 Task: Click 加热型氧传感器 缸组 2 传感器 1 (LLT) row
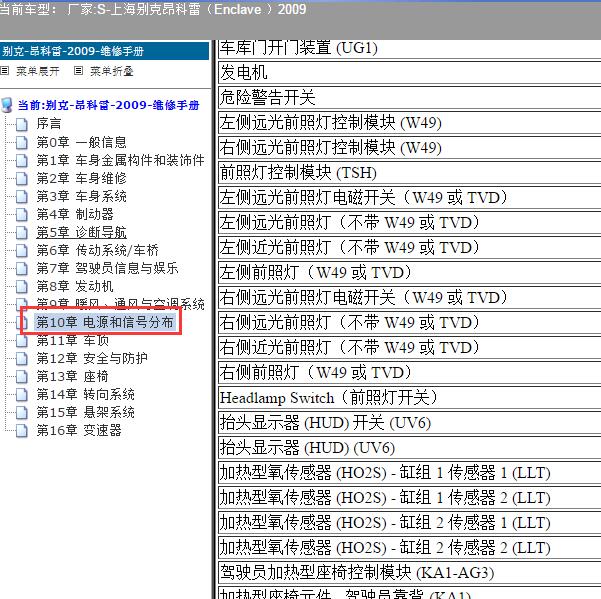click(x=409, y=523)
